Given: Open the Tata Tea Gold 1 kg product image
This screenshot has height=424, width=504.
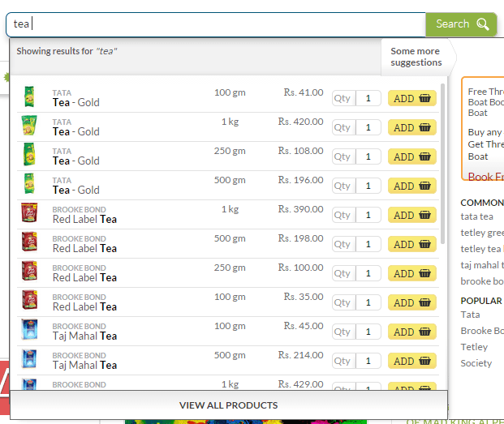Looking at the screenshot, I should click(x=29, y=126).
